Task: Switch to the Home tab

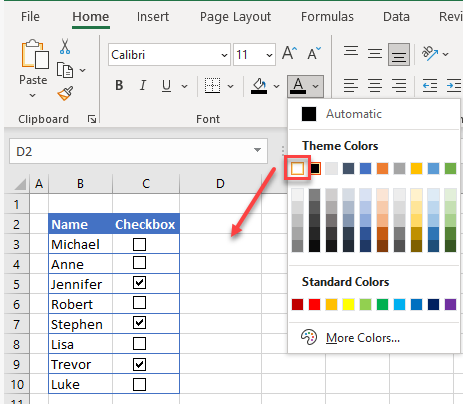Action: pyautogui.click(x=91, y=17)
